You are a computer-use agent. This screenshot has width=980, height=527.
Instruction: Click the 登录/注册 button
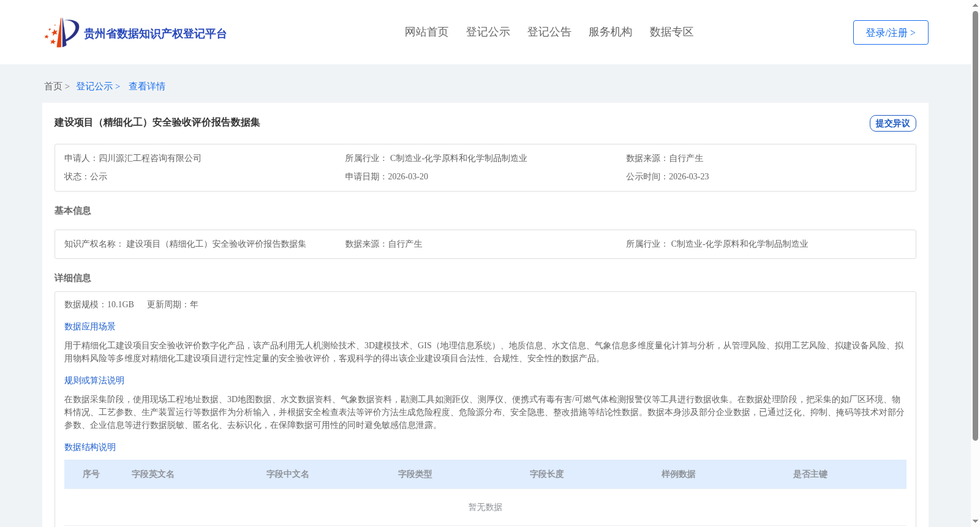click(x=891, y=32)
